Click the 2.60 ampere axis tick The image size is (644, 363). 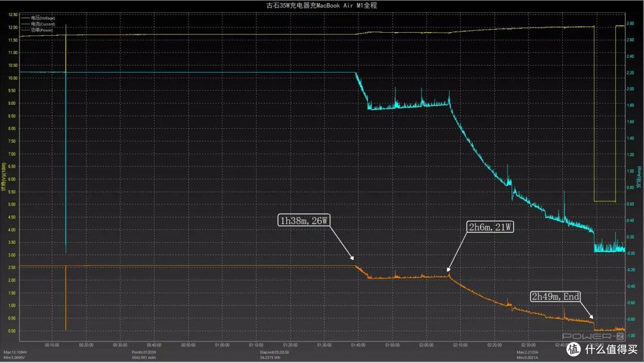(x=630, y=40)
